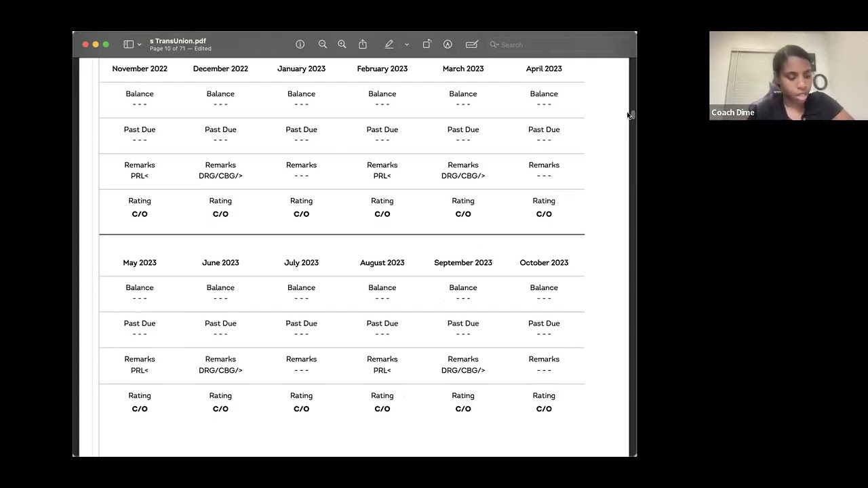This screenshot has height=488, width=868.
Task: Click the 'May 2023' column heading
Action: click(140, 262)
